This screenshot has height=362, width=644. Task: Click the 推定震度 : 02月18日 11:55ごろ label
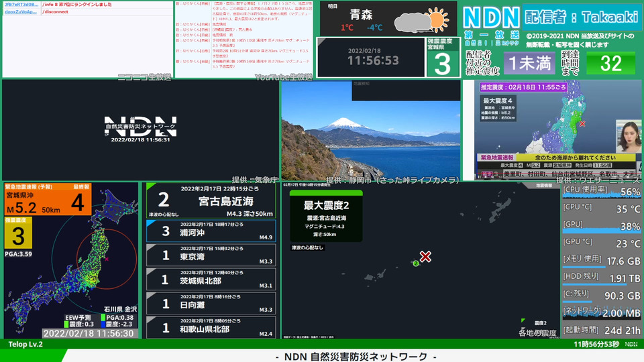(x=523, y=87)
